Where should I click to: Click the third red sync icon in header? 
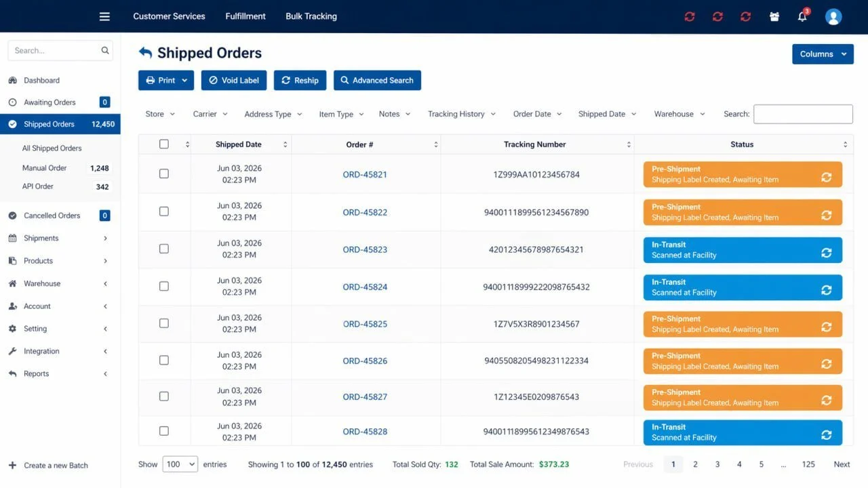746,16
